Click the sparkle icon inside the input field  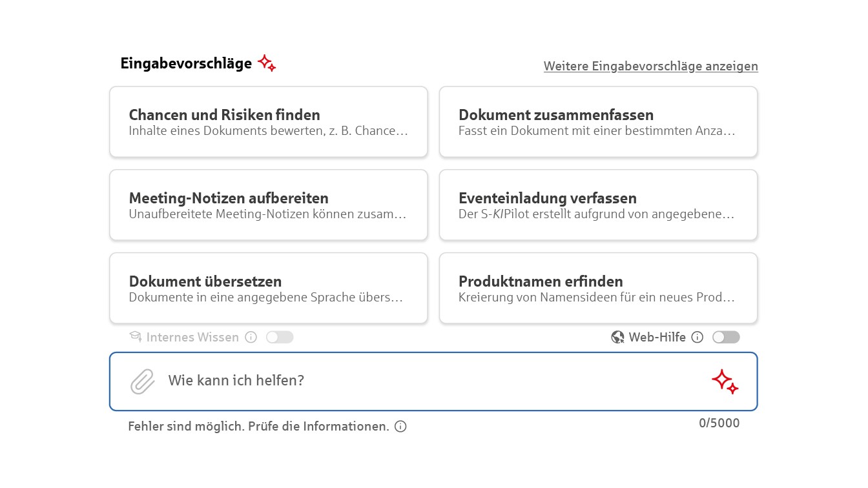pos(725,381)
